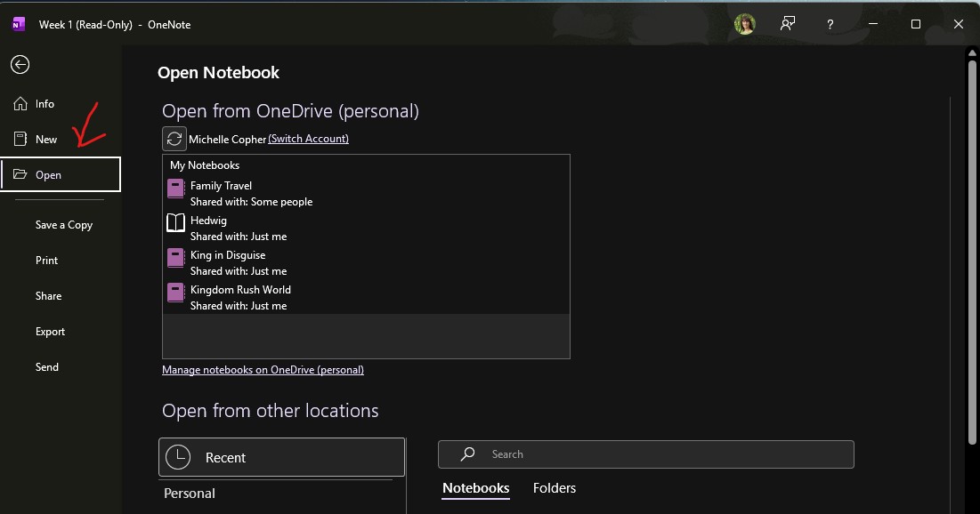980x514 pixels.
Task: Click the home icon beside Info
Action: click(20, 104)
